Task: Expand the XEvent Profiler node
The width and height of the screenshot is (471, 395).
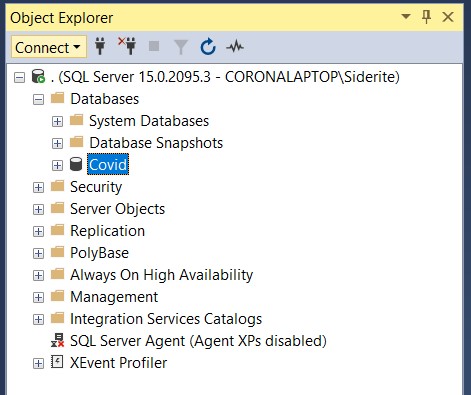Action: point(38,364)
